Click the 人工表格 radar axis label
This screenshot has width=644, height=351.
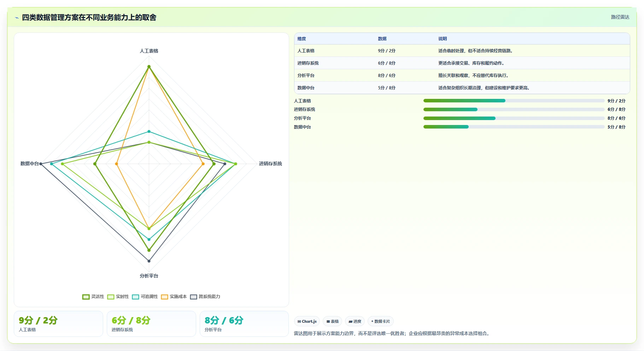[x=149, y=51]
